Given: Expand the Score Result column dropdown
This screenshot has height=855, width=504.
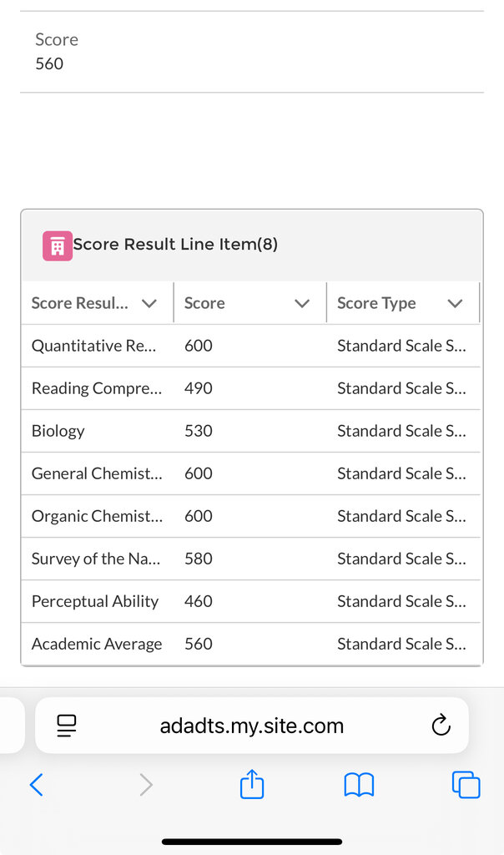Looking at the screenshot, I should tap(149, 303).
